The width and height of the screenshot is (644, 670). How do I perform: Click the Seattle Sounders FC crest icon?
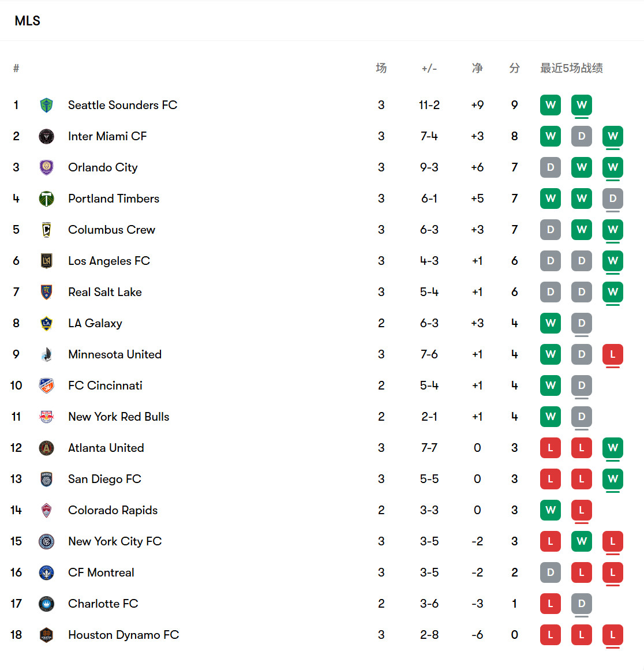46,105
